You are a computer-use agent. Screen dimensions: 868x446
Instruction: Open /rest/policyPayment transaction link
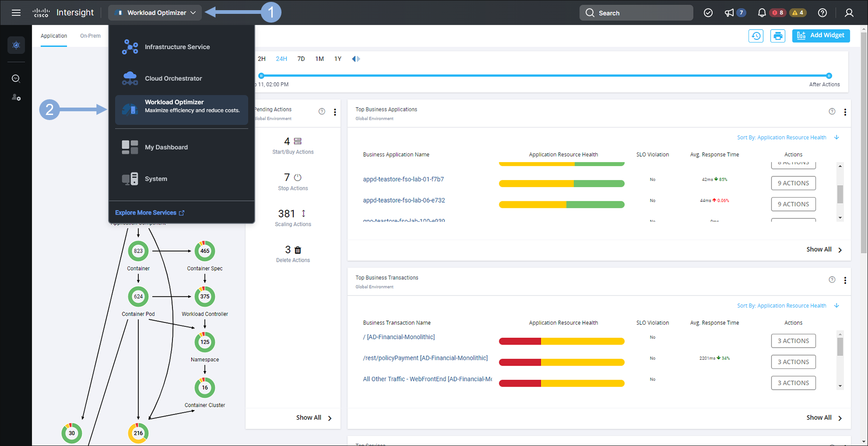tap(425, 358)
